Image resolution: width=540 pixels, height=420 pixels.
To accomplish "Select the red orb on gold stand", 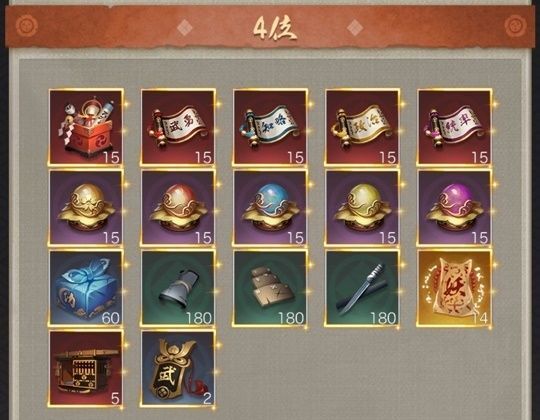I will pos(178,208).
